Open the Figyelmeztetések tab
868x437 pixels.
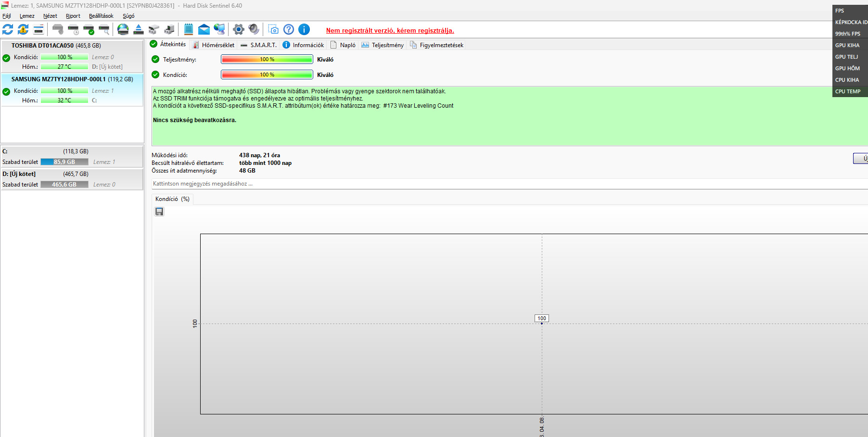436,45
